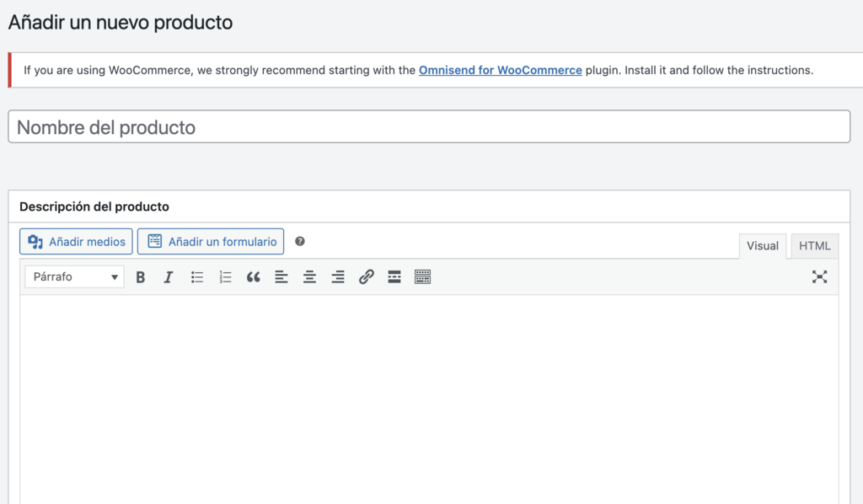Toggle the extended toolbar row
The width and height of the screenshot is (863, 504).
tap(422, 276)
